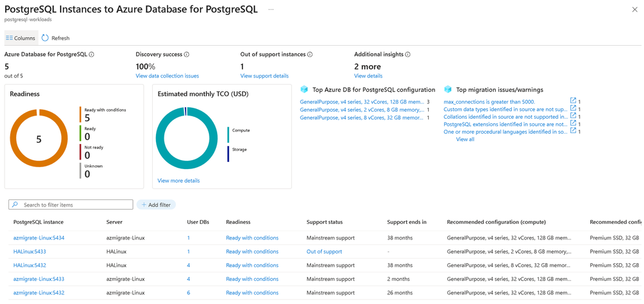Select compute config cell for HALinux:5432
The image size is (644, 304).
coord(509,265)
